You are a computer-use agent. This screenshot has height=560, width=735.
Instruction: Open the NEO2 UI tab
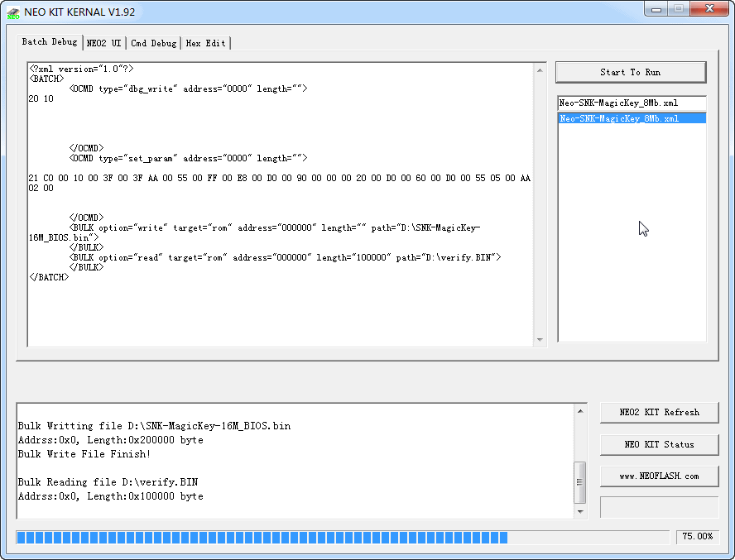click(103, 43)
